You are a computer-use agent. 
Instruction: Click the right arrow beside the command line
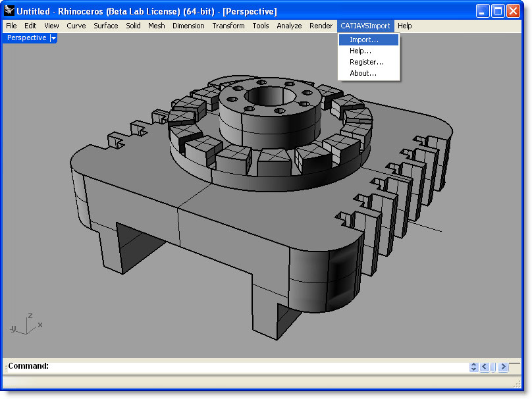504,367
